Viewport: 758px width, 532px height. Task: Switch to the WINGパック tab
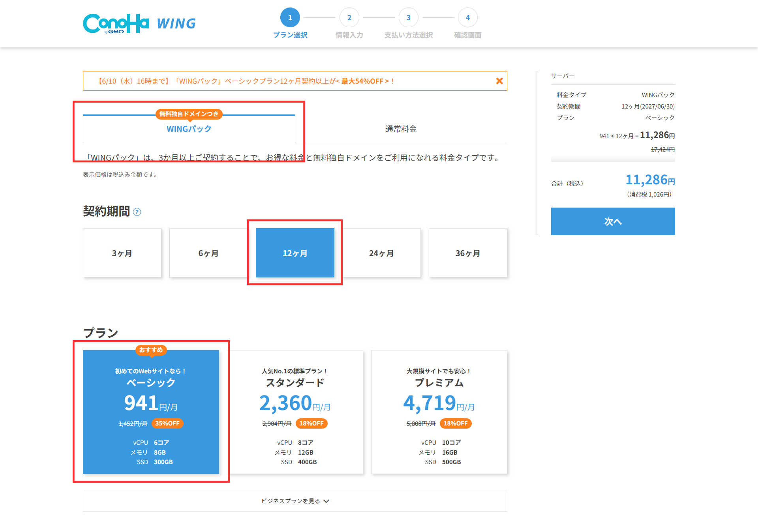tap(189, 129)
